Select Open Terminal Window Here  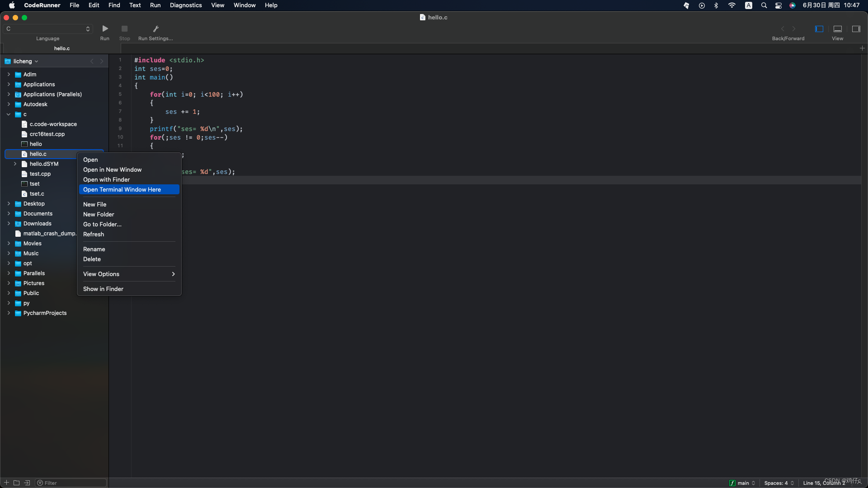coord(122,190)
